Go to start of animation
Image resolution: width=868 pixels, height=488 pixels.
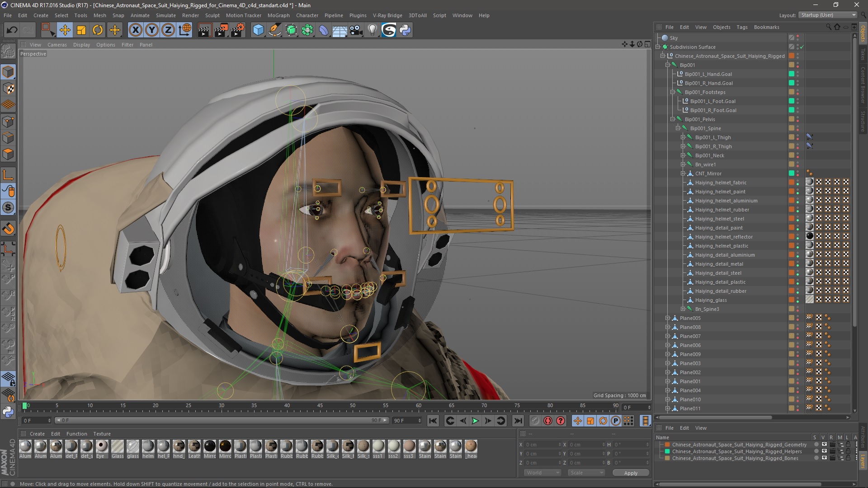[x=433, y=421]
